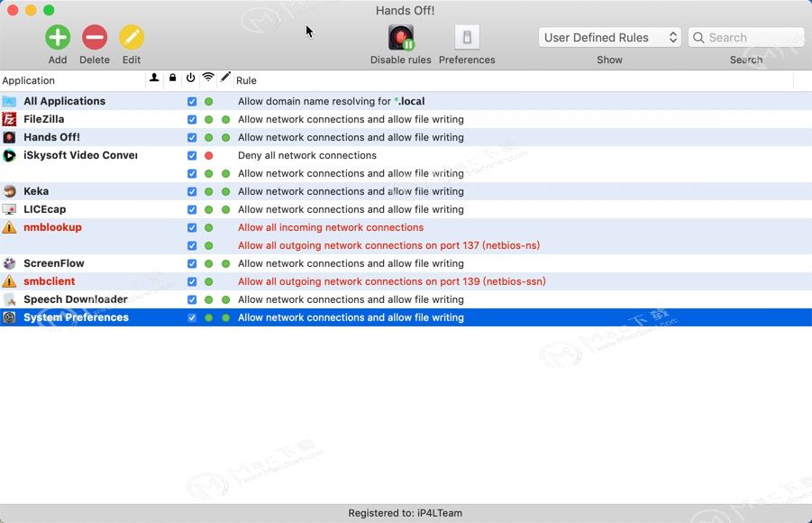Screen dimensions: 812x523
Task: Toggle the LICEcap rule checkbox
Action: 192,209
